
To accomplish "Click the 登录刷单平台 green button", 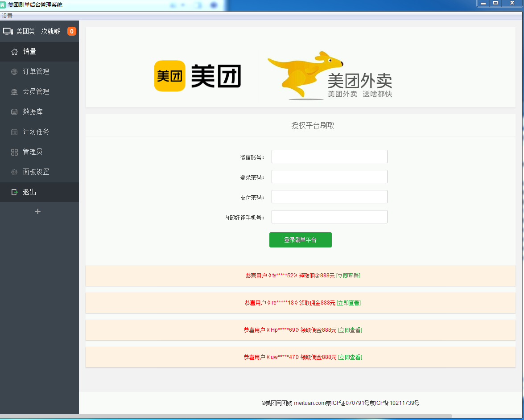I will [301, 240].
